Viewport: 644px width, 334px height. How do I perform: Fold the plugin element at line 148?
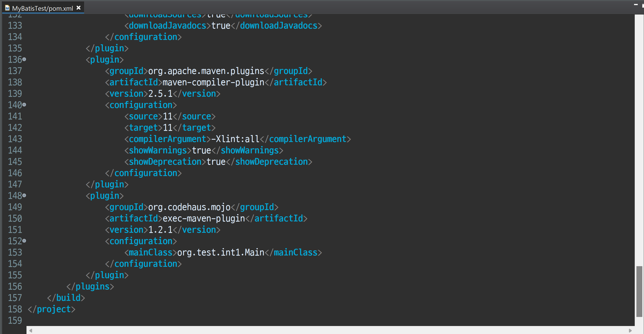pos(24,195)
